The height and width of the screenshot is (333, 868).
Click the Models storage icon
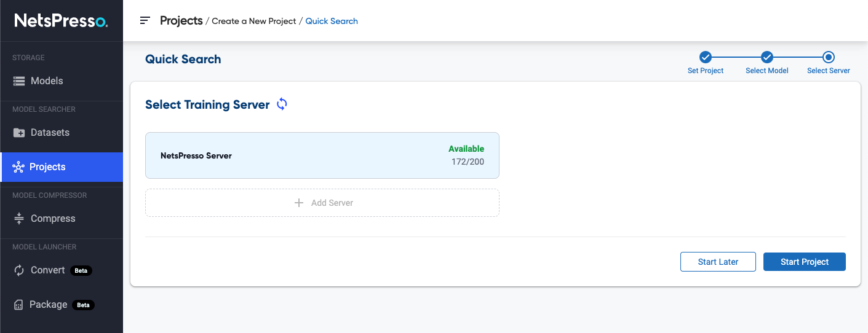coord(19,81)
